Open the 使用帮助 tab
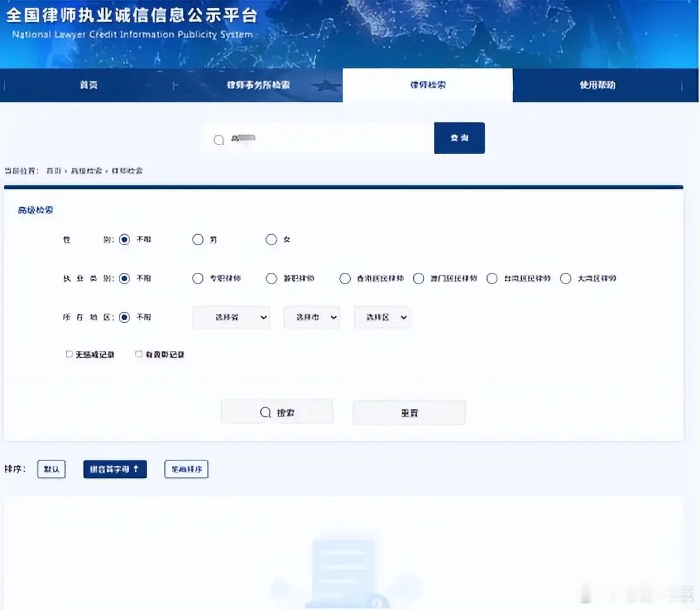 click(x=597, y=85)
